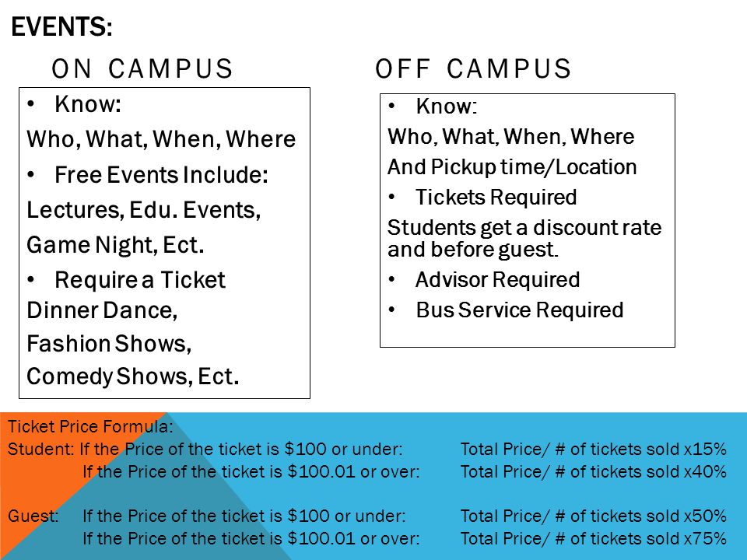This screenshot has width=747, height=560.
Task: Click the EVENTS: slide title
Action: pyautogui.click(x=61, y=26)
